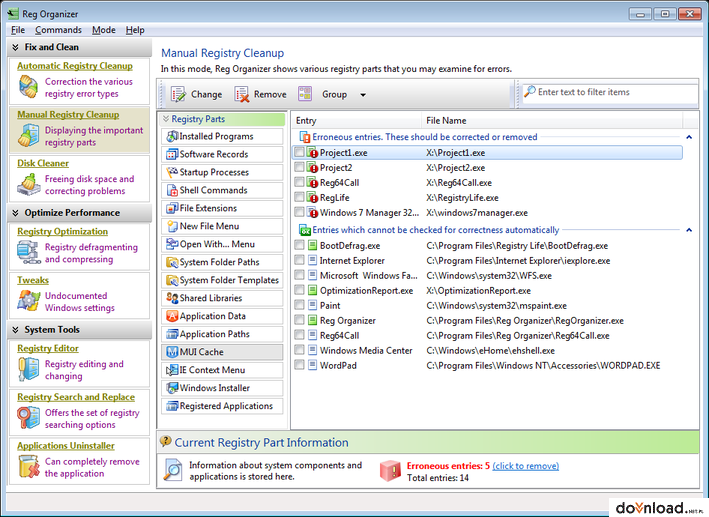The width and height of the screenshot is (709, 517).
Task: Click the error icon next to Project1.exe
Action: pyautogui.click(x=312, y=153)
